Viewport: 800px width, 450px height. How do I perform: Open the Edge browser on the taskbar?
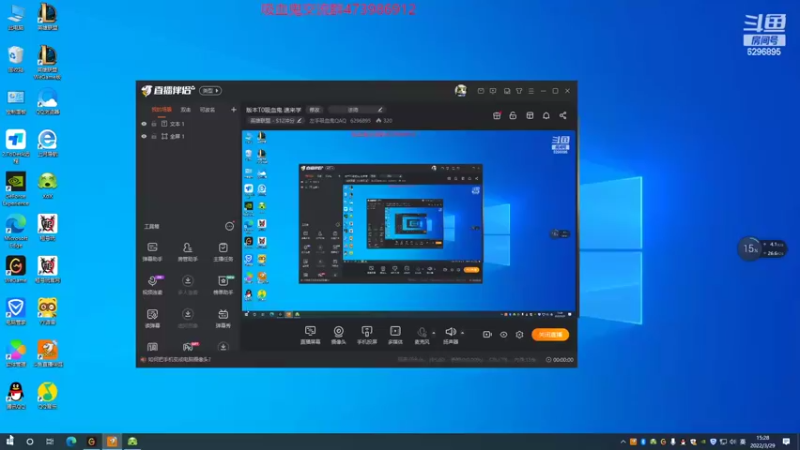pyautogui.click(x=71, y=441)
